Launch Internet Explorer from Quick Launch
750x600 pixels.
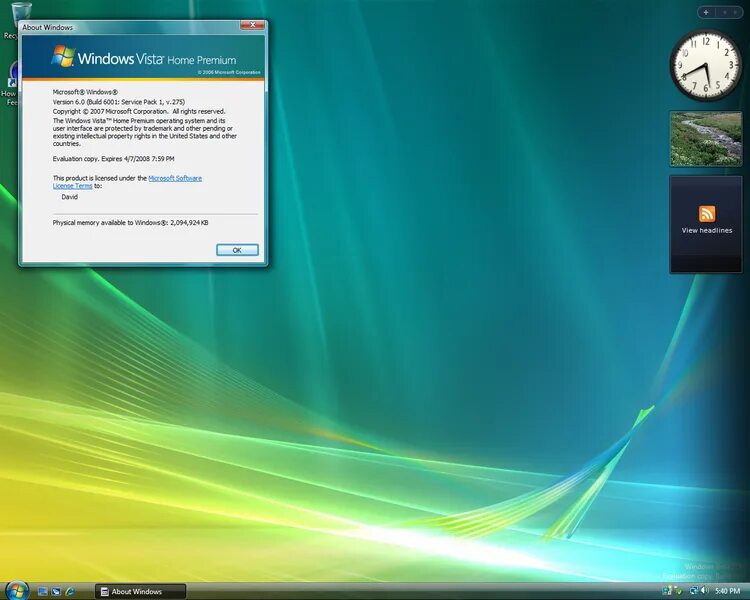(x=70, y=591)
